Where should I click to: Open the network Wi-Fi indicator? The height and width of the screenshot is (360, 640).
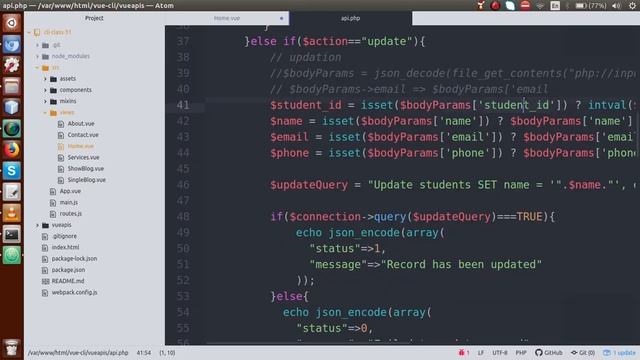coord(540,5)
